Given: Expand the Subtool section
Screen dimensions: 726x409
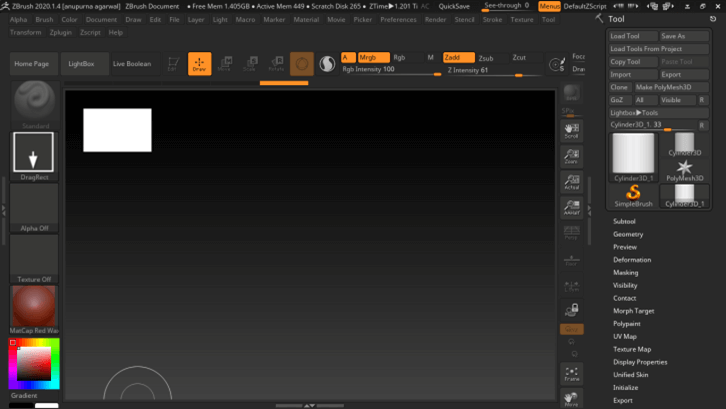Looking at the screenshot, I should pos(624,221).
